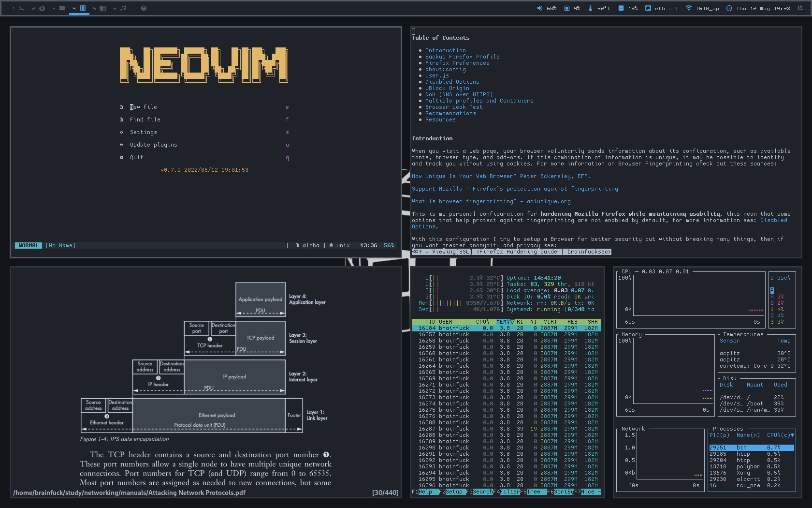Click the thermometer temperature icon
The image size is (812, 508).
coord(590,8)
